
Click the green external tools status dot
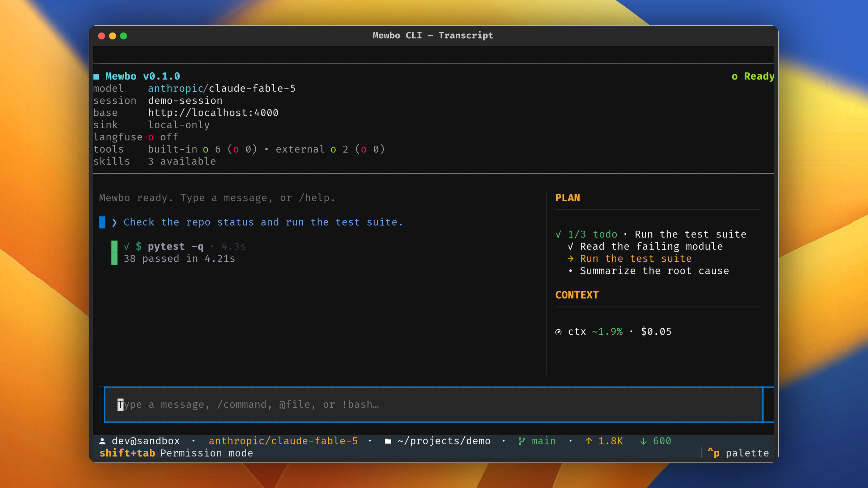click(x=333, y=150)
